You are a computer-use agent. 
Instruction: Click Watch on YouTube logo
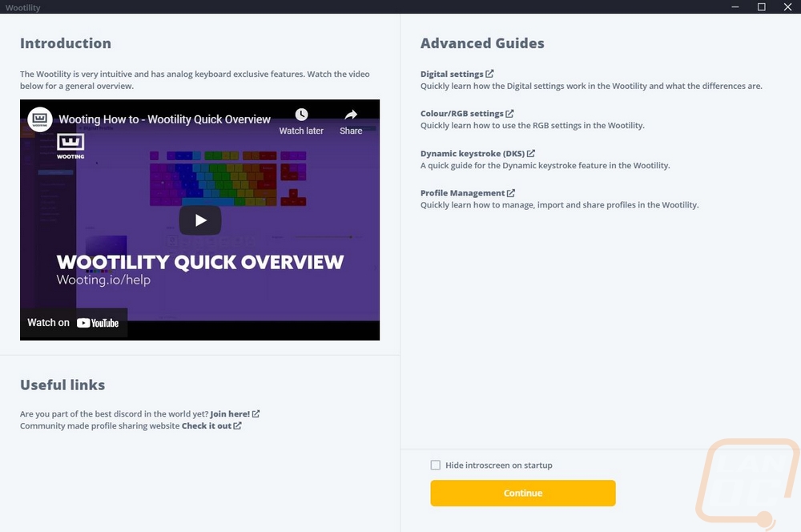click(x=98, y=323)
